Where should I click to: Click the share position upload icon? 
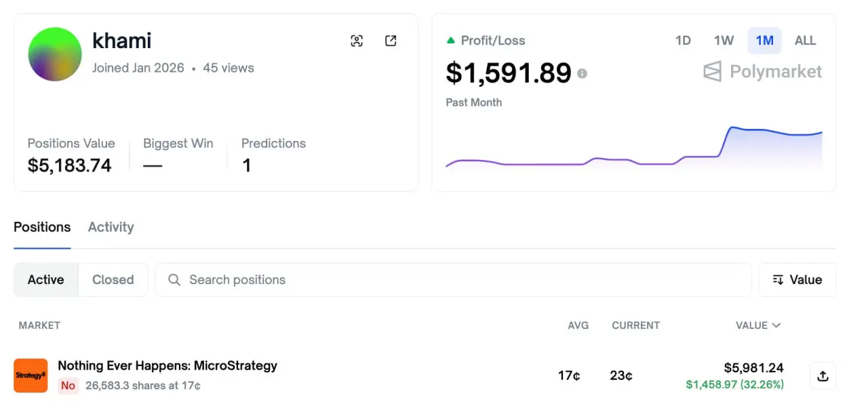click(823, 376)
